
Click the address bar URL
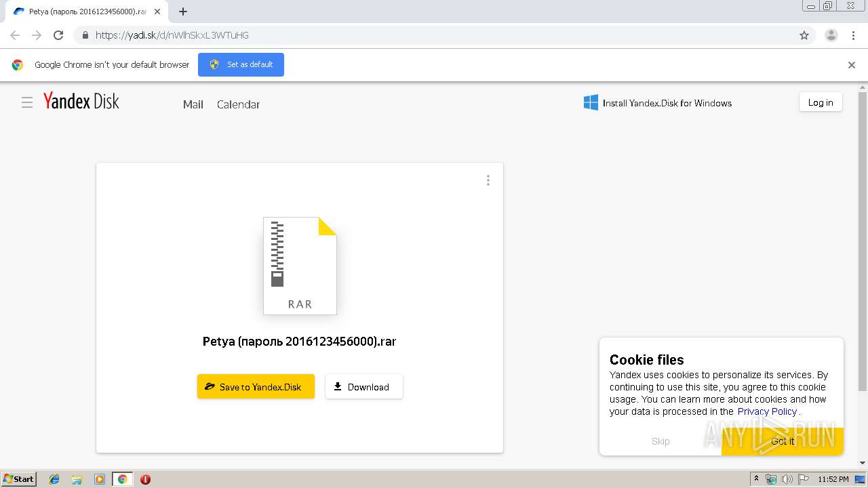point(172,35)
